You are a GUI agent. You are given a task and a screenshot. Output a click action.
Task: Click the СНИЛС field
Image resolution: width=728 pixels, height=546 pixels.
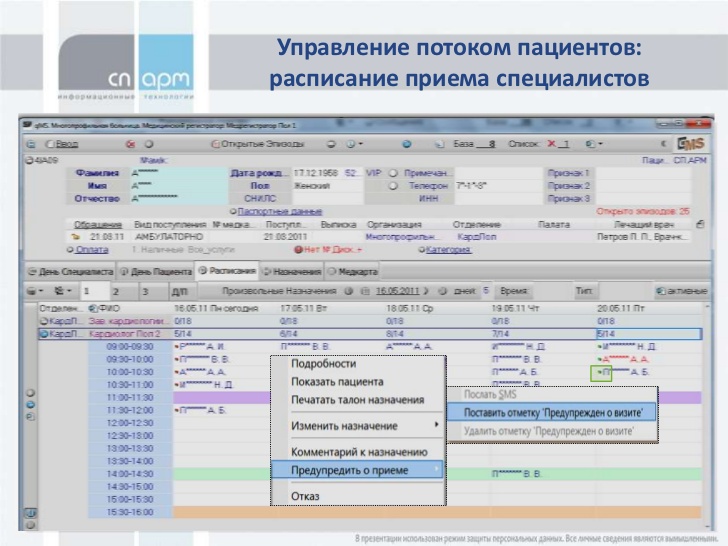coord(327,199)
